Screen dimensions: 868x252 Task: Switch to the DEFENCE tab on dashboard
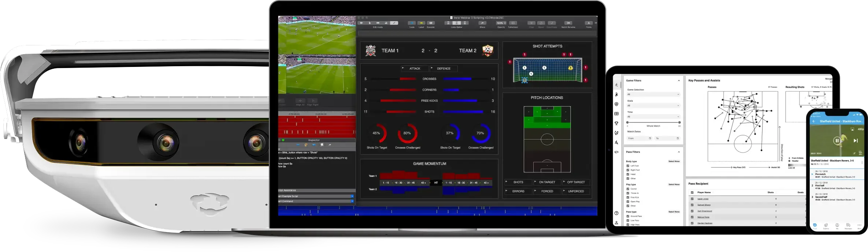(444, 68)
